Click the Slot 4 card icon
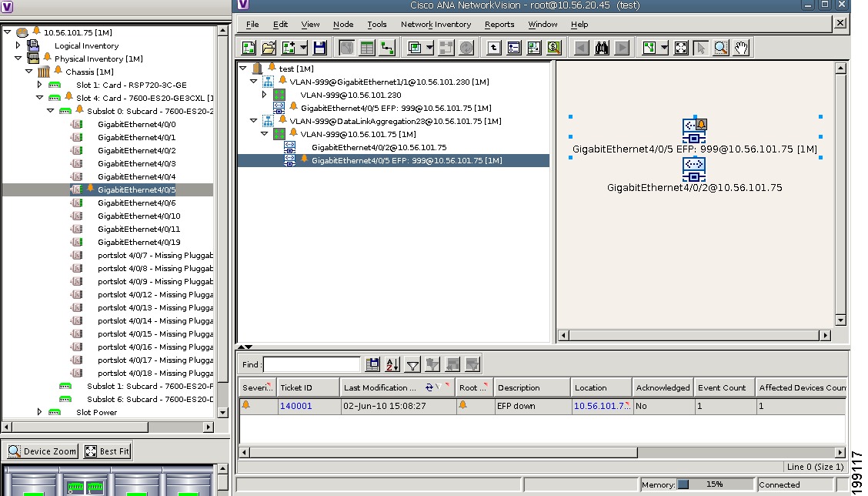Screen dimensions: 868x496 click(54, 98)
